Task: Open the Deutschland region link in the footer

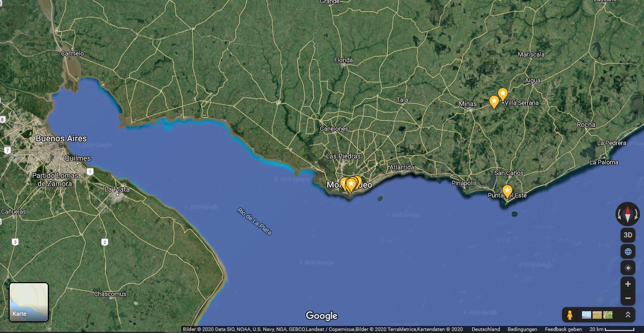Action: (486, 329)
